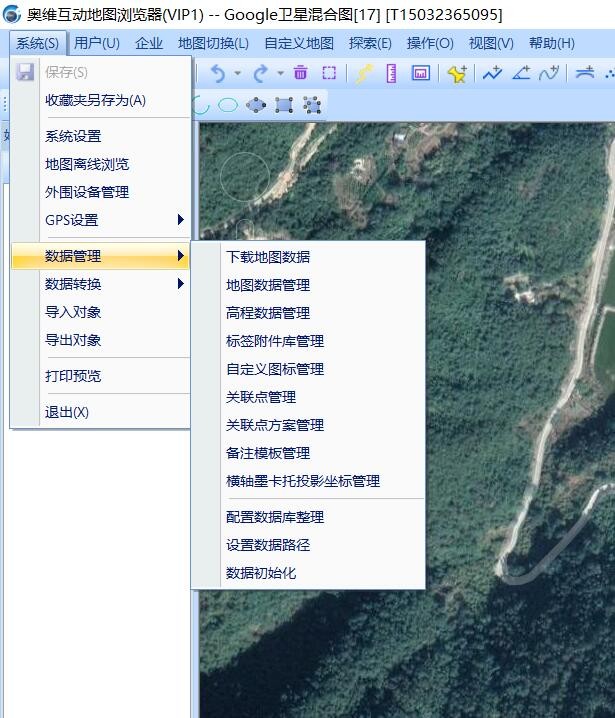Choose 收藏夹另存为(A) from the menu

pos(101,100)
